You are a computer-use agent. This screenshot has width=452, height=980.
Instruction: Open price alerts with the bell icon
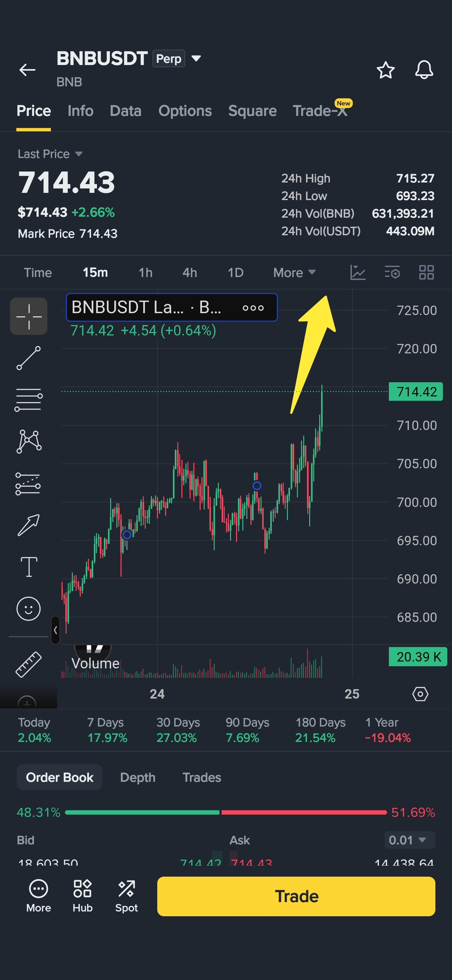tap(424, 70)
